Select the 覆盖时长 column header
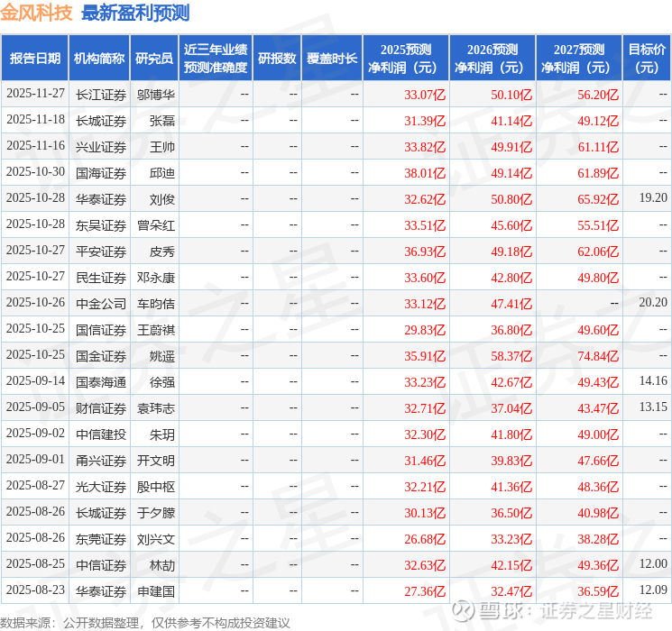 point(332,59)
